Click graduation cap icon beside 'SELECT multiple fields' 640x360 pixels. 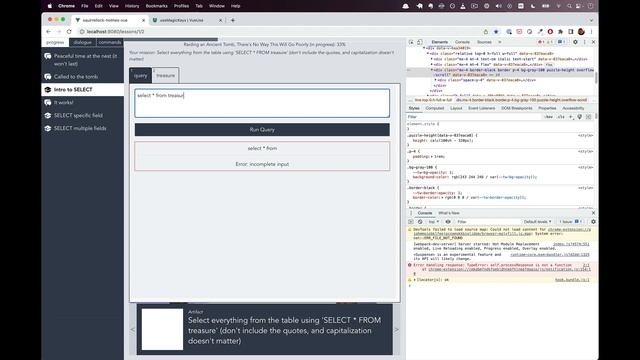tap(48, 128)
